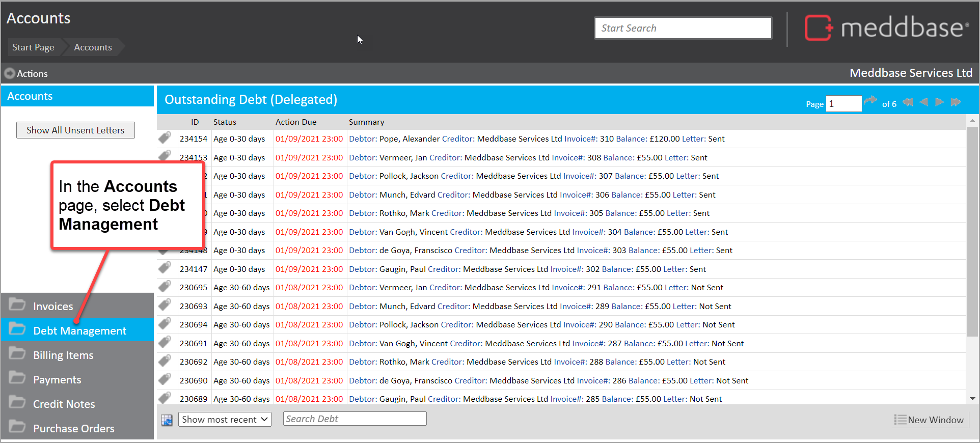Go to the previous results page
The image size is (980, 443).
pyautogui.click(x=924, y=102)
